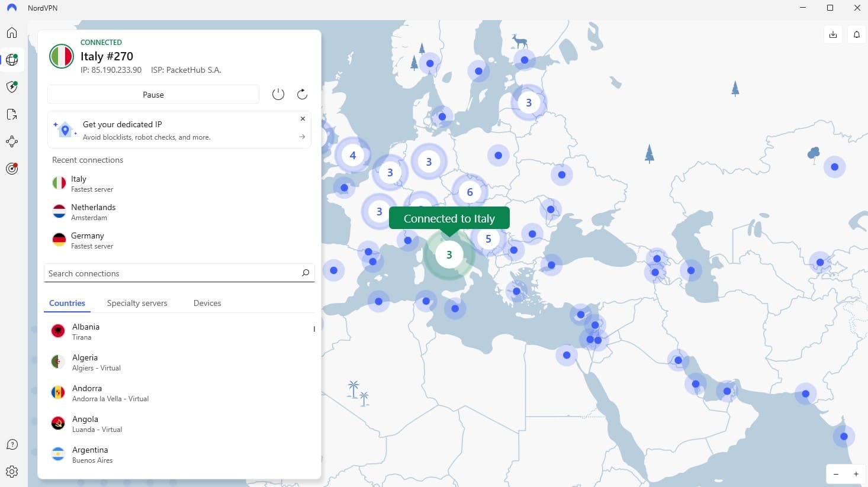Pause the VPN connection
The image size is (868, 487).
point(153,94)
